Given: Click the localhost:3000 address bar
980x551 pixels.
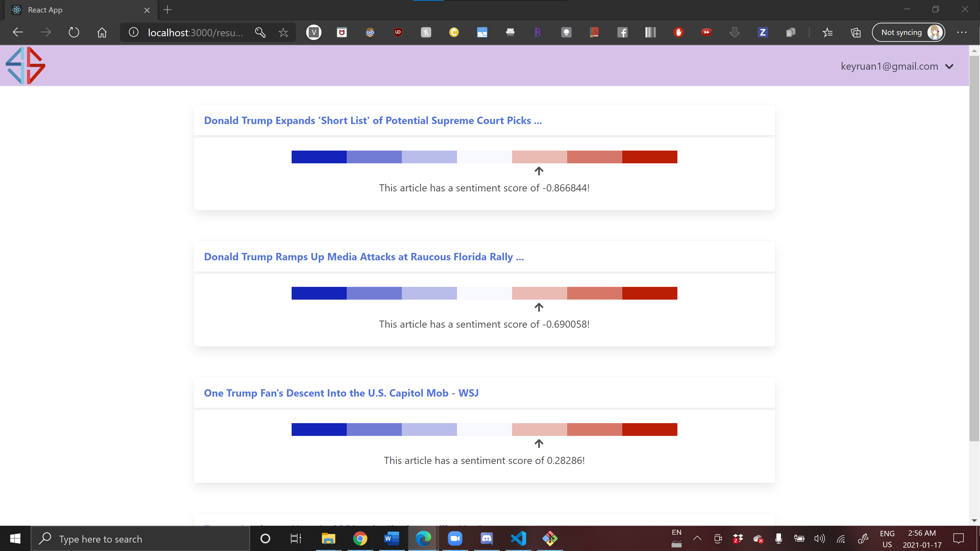Looking at the screenshot, I should pos(195,32).
